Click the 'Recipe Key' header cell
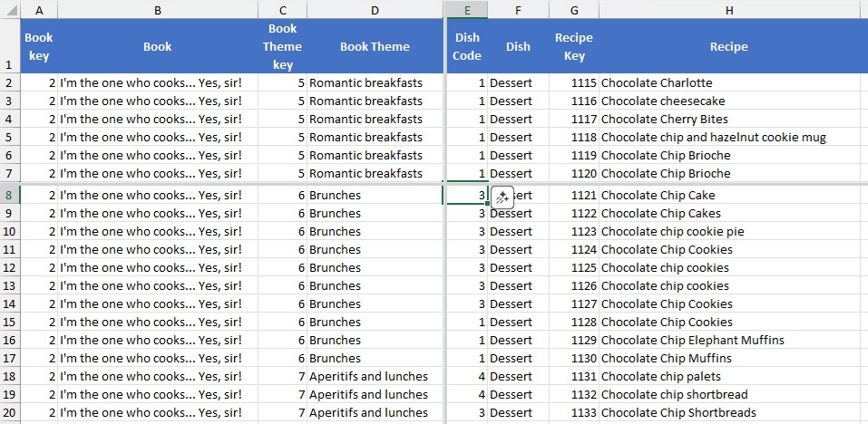 [x=573, y=46]
